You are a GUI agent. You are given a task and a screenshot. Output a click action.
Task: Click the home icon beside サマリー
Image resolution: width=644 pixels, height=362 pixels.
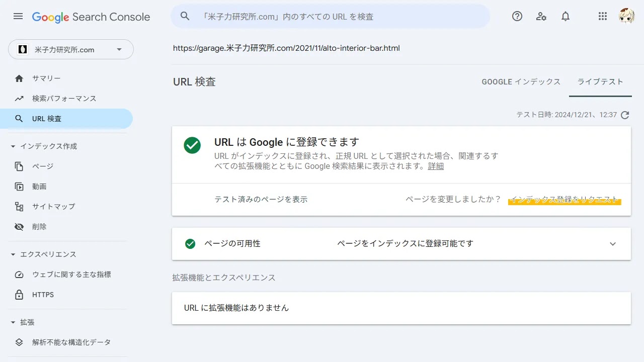click(x=19, y=78)
